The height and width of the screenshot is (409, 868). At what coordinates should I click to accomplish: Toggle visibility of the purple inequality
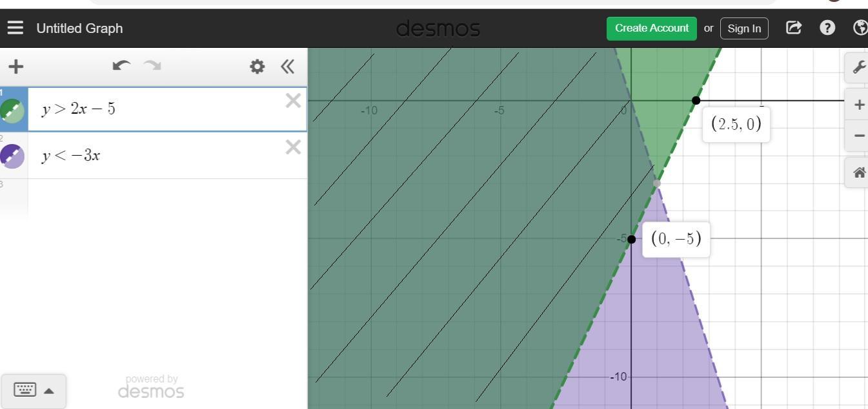(x=12, y=156)
